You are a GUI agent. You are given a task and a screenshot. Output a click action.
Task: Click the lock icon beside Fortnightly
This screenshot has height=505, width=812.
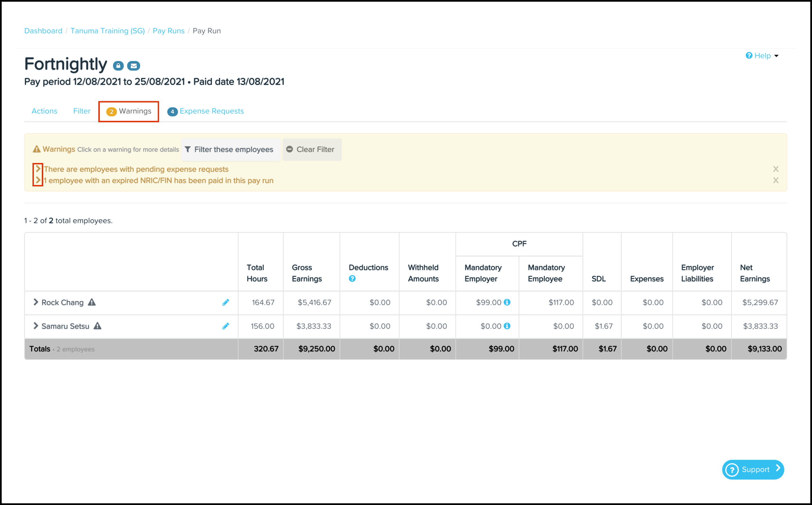pyautogui.click(x=118, y=66)
